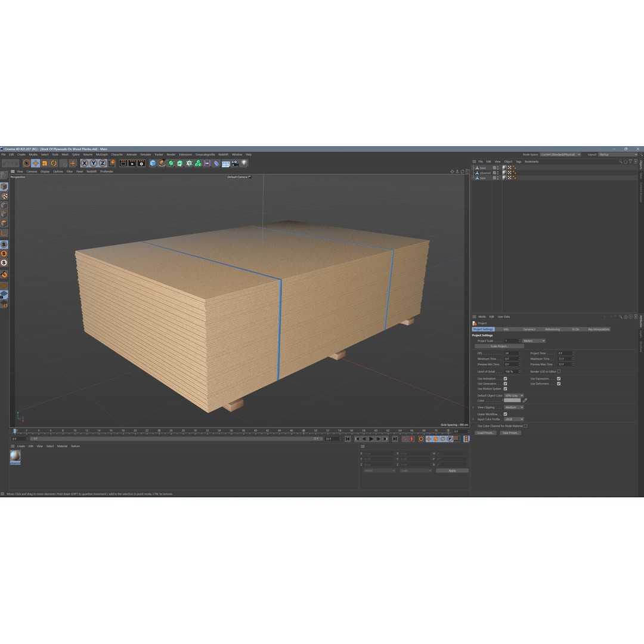Image resolution: width=644 pixels, height=644 pixels.
Task: Open the Subdivision Surface generator icon
Action: tap(171, 163)
